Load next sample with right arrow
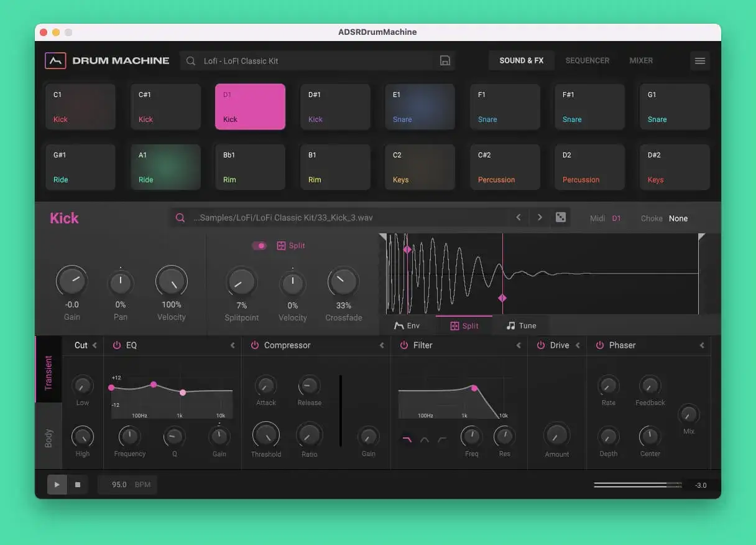756x545 pixels. (x=540, y=217)
